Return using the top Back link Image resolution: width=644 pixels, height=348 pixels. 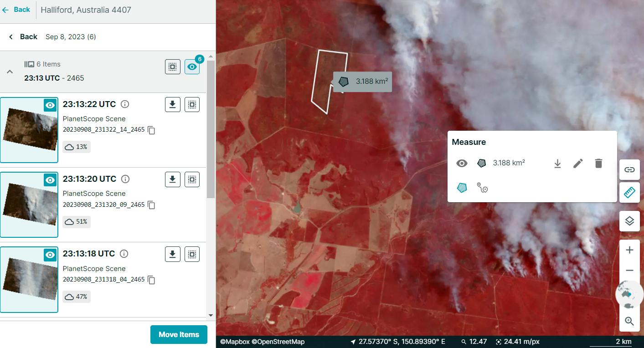click(x=16, y=10)
